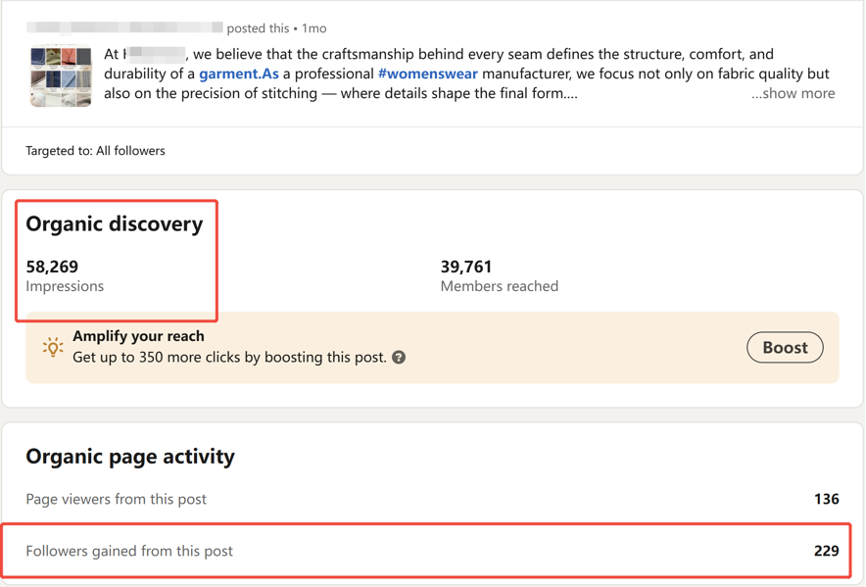Screen dimensions: 866x587
Task: Click the lightbulb icon in the Amplify banner
Action: point(53,347)
